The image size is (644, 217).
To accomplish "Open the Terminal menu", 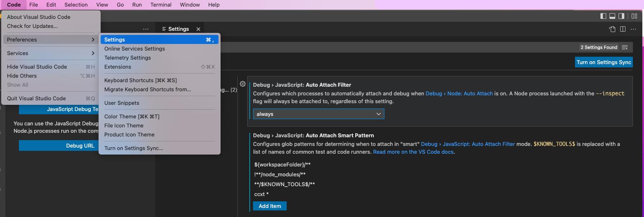I will click(x=161, y=5).
